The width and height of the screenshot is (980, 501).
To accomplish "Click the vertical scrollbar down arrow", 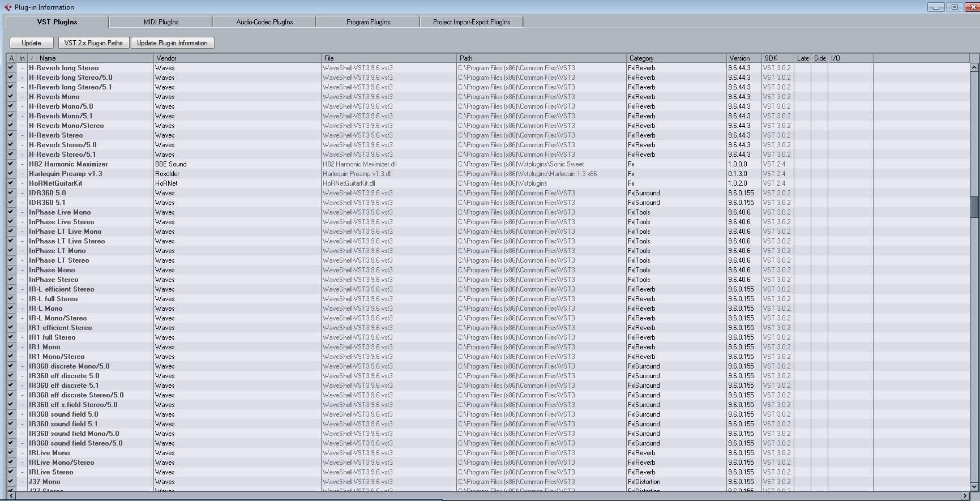I will click(974, 486).
